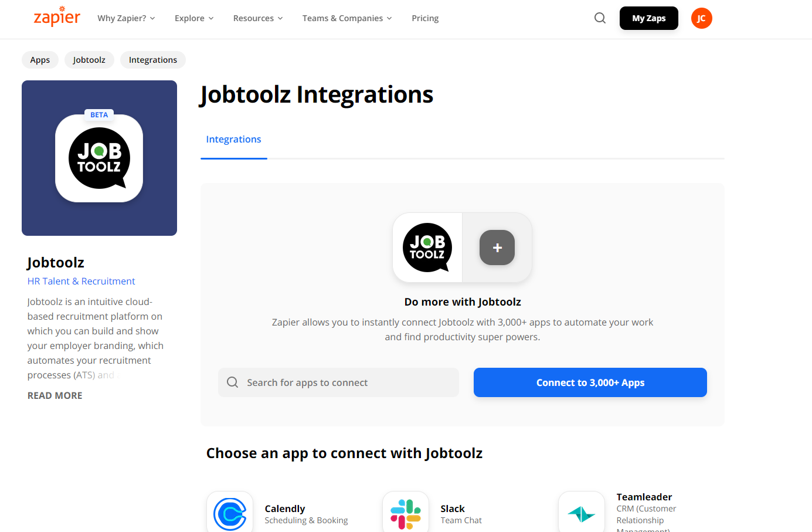
Task: Click the gray plus add-app icon
Action: coord(497,248)
